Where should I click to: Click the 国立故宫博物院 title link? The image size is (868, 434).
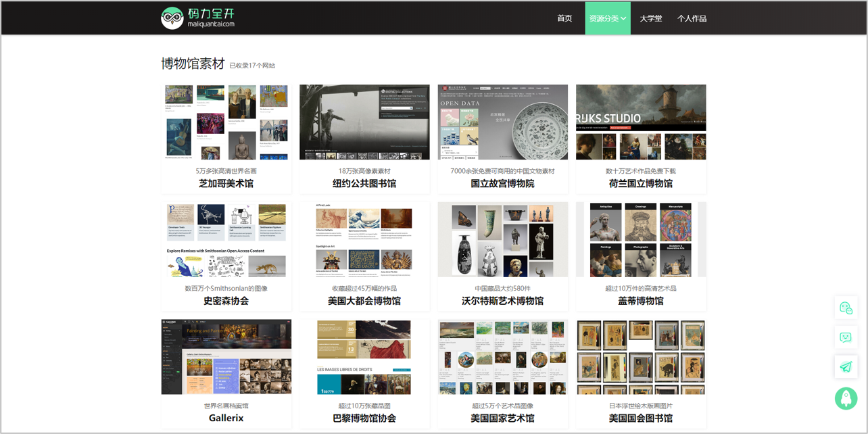503,183
